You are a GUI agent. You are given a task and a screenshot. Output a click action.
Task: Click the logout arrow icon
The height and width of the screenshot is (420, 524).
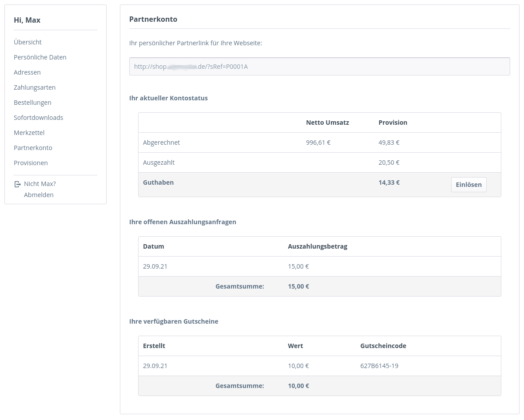pyautogui.click(x=18, y=184)
